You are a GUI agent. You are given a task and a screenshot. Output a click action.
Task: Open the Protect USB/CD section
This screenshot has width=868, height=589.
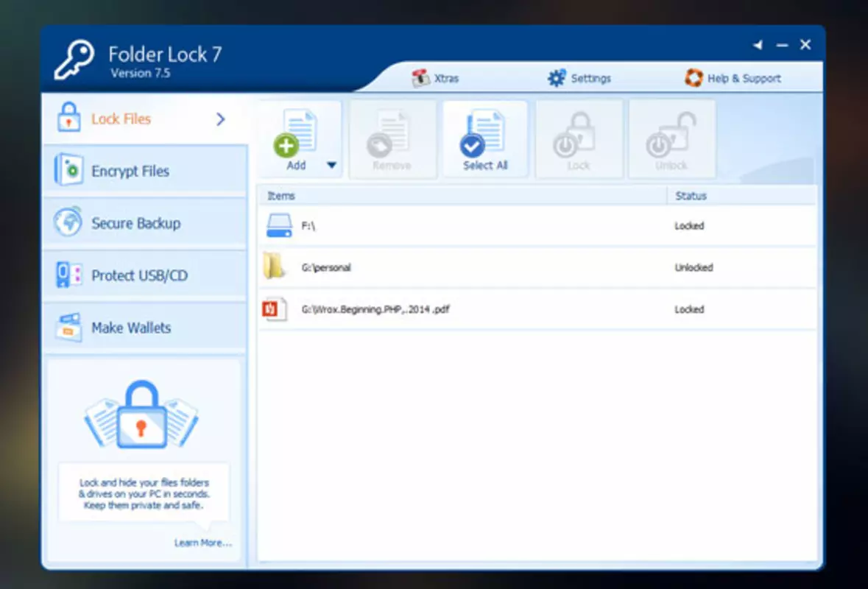(144, 275)
